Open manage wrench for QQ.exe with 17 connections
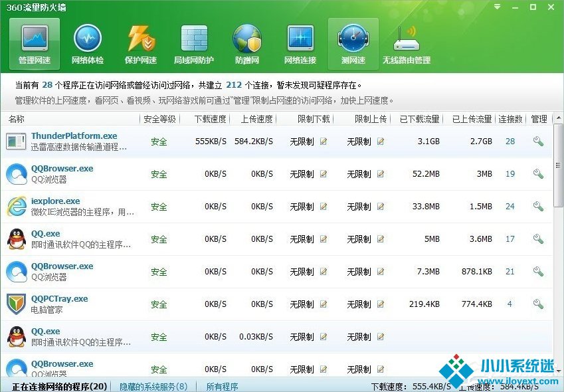Image resolution: width=564 pixels, height=392 pixels. 538,239
